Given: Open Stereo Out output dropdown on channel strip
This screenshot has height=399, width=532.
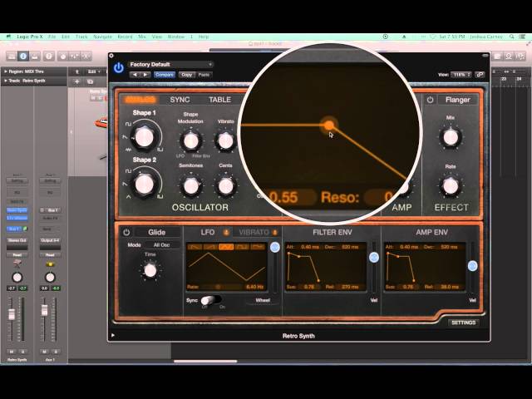Looking at the screenshot, I should coord(17,240).
